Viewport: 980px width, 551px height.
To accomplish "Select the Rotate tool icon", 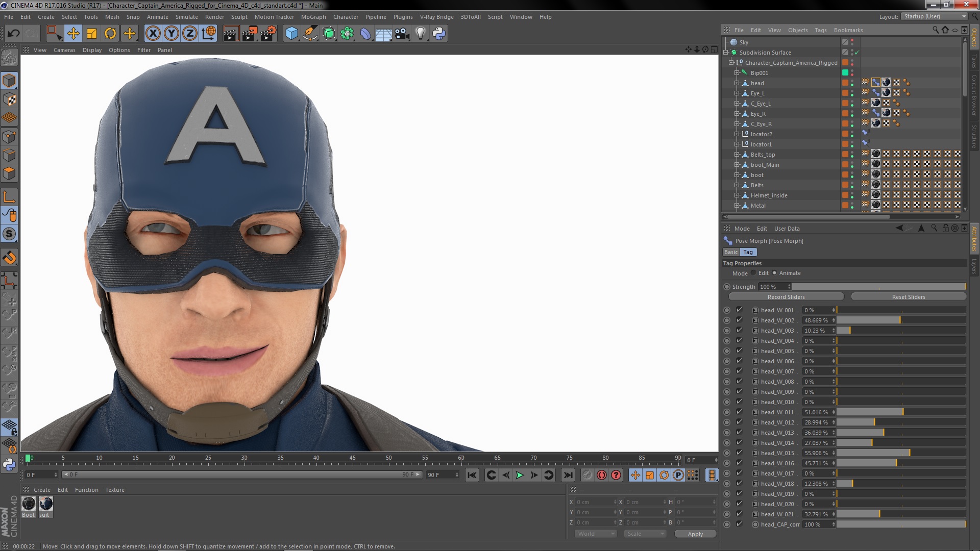I will (x=110, y=34).
